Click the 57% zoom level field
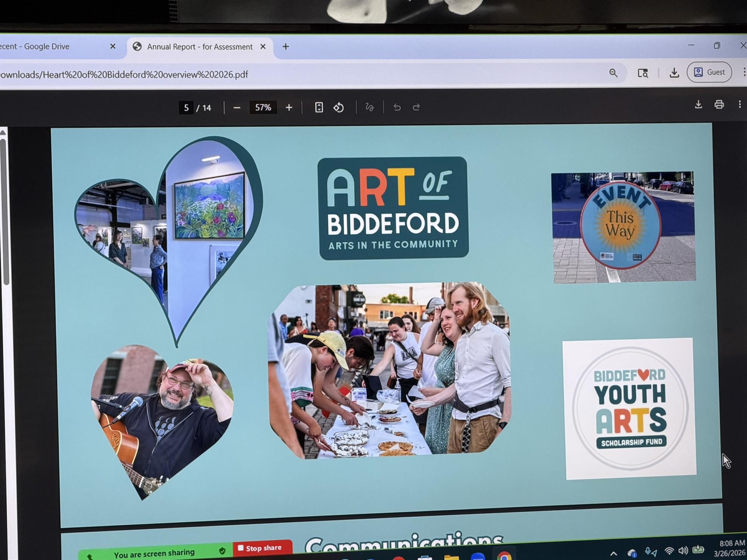 point(263,107)
